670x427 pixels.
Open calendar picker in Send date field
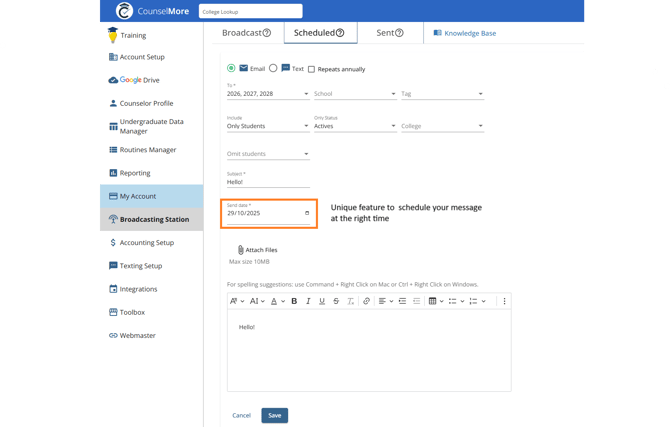click(x=306, y=213)
